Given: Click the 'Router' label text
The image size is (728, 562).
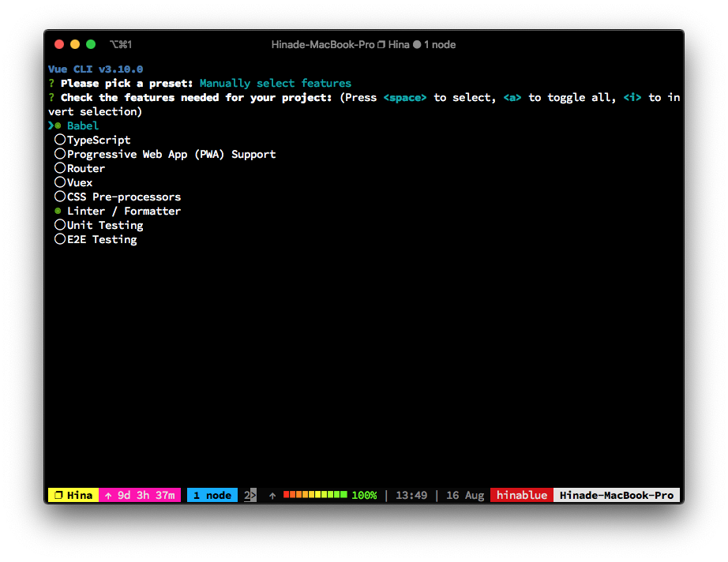Looking at the screenshot, I should pos(86,168).
